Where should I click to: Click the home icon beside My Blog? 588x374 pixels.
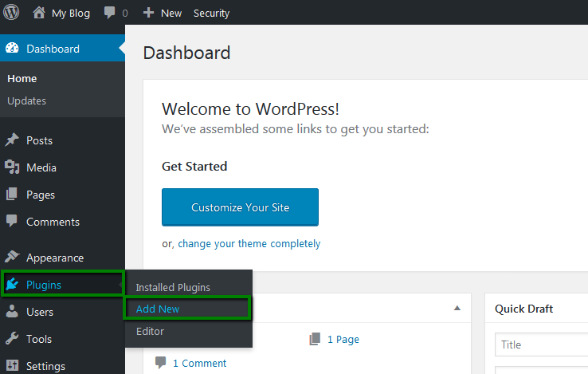pos(39,13)
